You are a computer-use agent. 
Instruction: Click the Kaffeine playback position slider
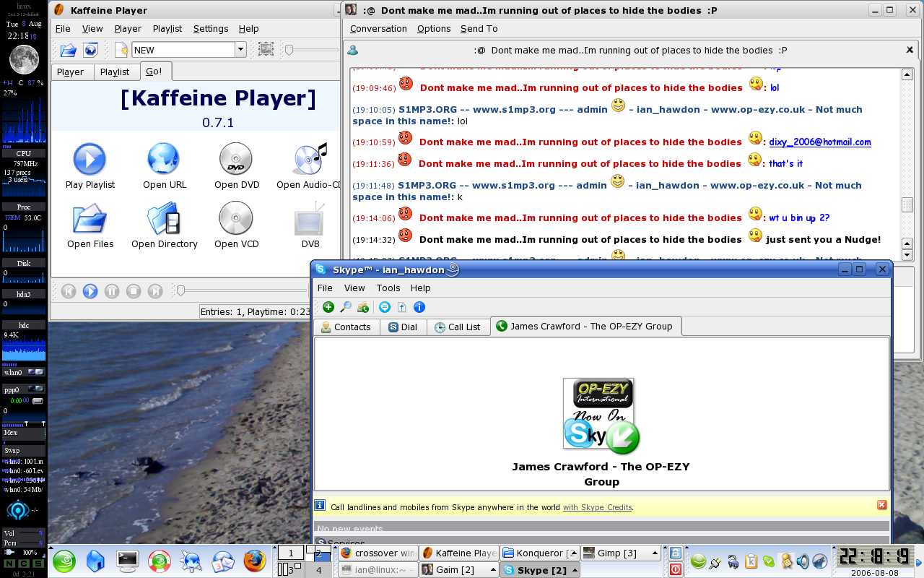242,290
